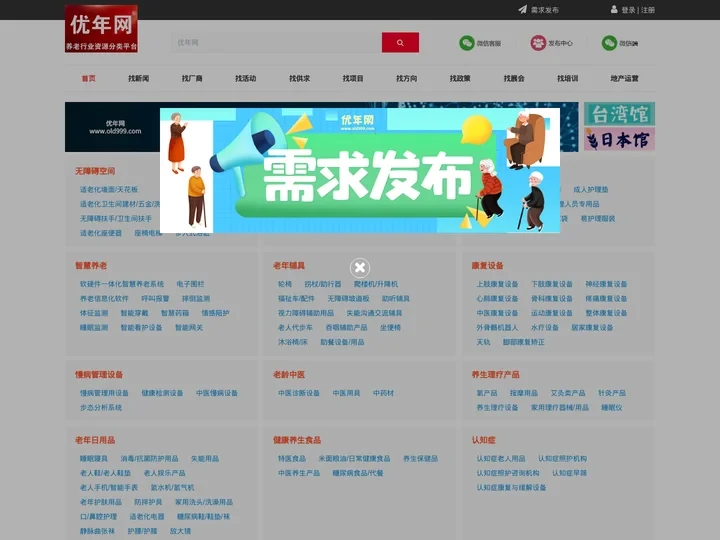Open 软硬件一体化智慧养老系统 link
Screen dimensions: 720x540
click(122, 284)
